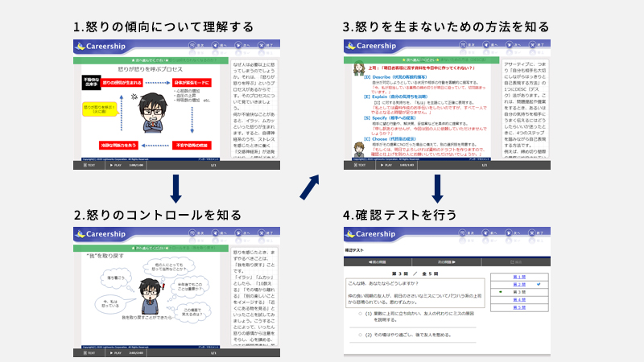Screen dimensions: 644x362
Task: Toggle TEXT button in panel 1 player bar
Action: (x=89, y=165)
